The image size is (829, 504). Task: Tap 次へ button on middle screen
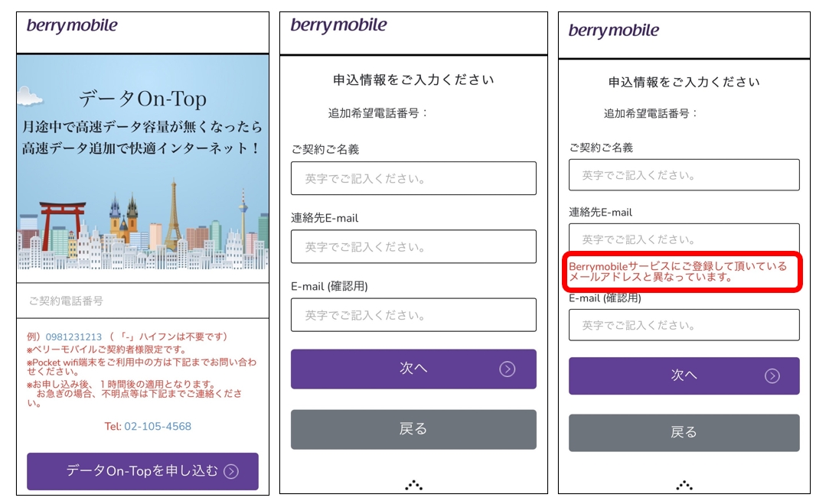coord(413,369)
